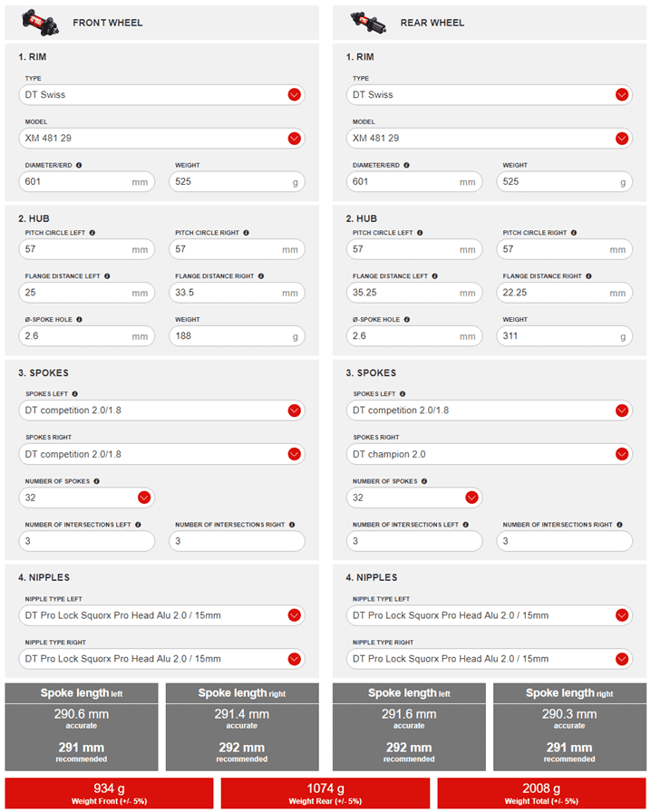The height and width of the screenshot is (812, 651).
Task: Click the front wheel hub icon
Action: (x=38, y=22)
